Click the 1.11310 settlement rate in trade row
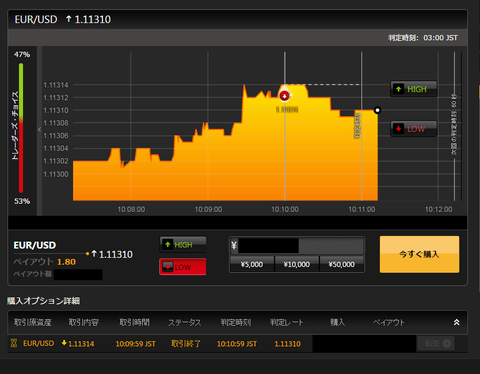 [287, 344]
